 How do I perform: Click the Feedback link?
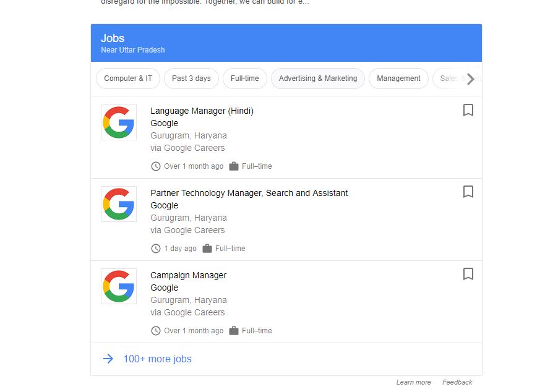(x=457, y=382)
